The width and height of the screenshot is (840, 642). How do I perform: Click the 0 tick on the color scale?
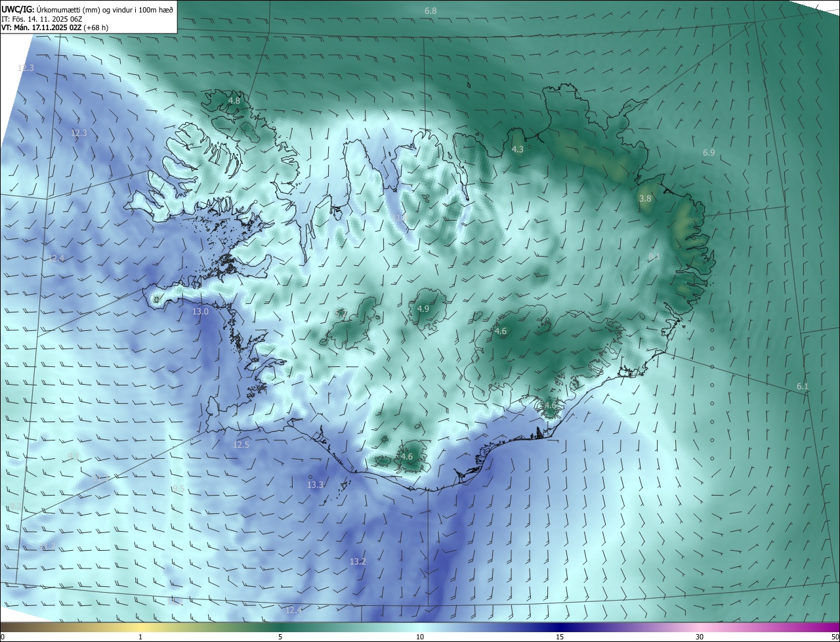(x=3, y=637)
